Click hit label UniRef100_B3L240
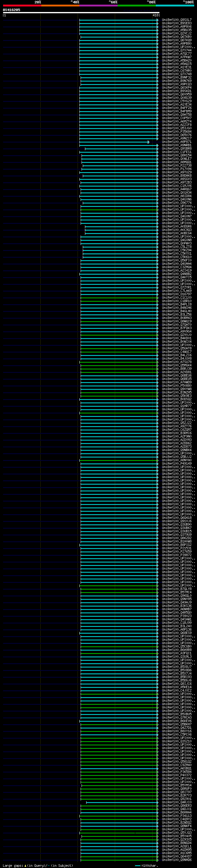197x868 pixels. [176, 626]
